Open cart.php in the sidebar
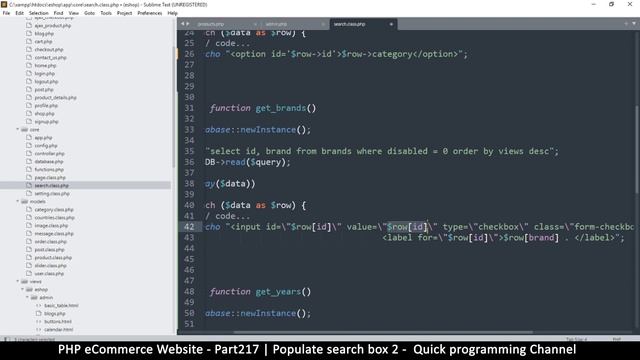 pyautogui.click(x=43, y=42)
